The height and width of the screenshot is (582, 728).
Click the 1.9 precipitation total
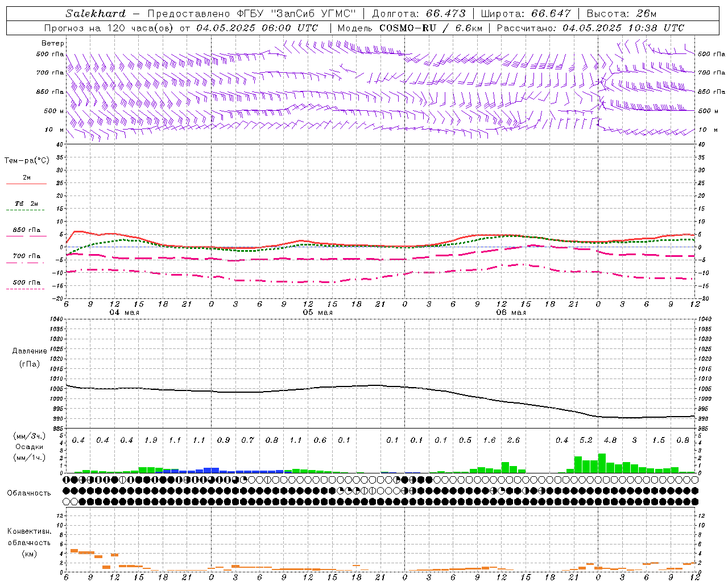click(x=151, y=440)
